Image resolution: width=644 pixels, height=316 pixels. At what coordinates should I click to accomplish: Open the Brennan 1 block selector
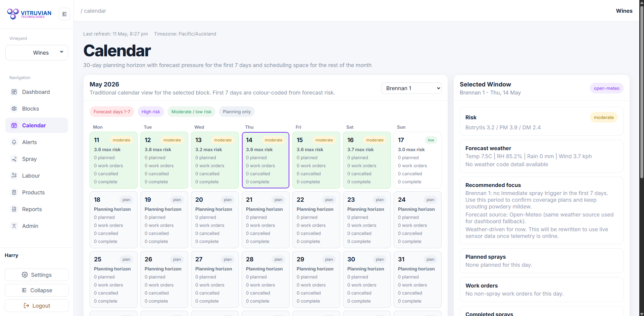pyautogui.click(x=411, y=88)
